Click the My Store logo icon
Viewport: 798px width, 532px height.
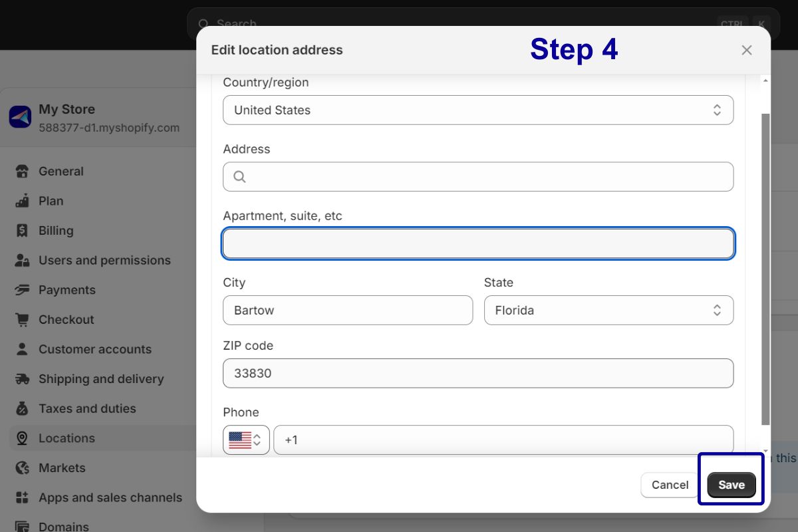(20, 117)
